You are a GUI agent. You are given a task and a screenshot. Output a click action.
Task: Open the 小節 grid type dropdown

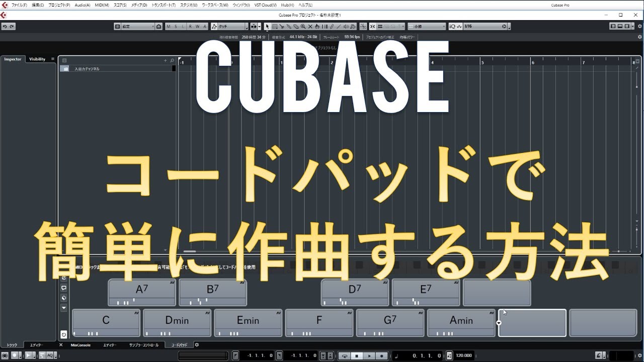click(x=427, y=26)
